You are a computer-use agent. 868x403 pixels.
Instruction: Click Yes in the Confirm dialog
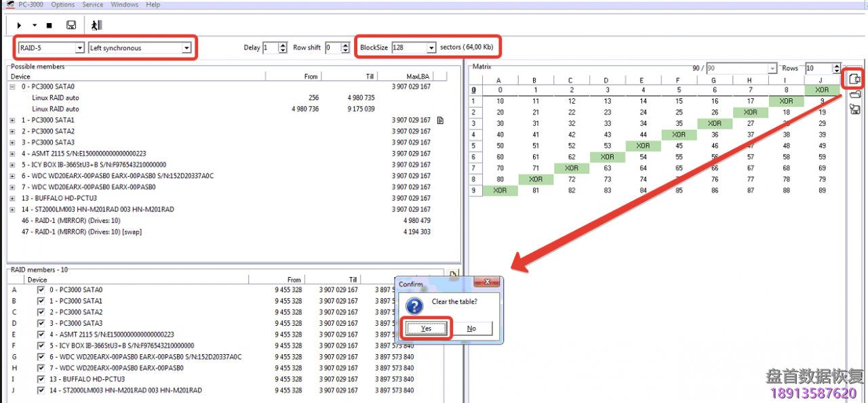[x=425, y=328]
